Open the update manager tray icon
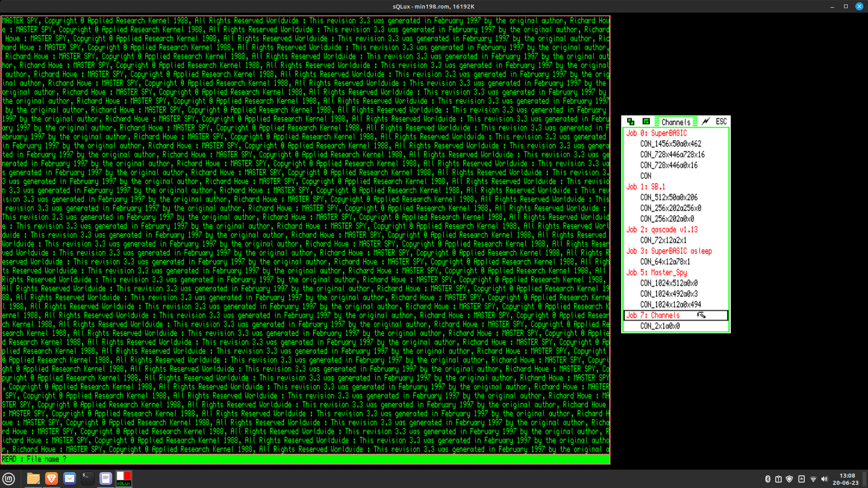The image size is (868, 488). [x=802, y=479]
